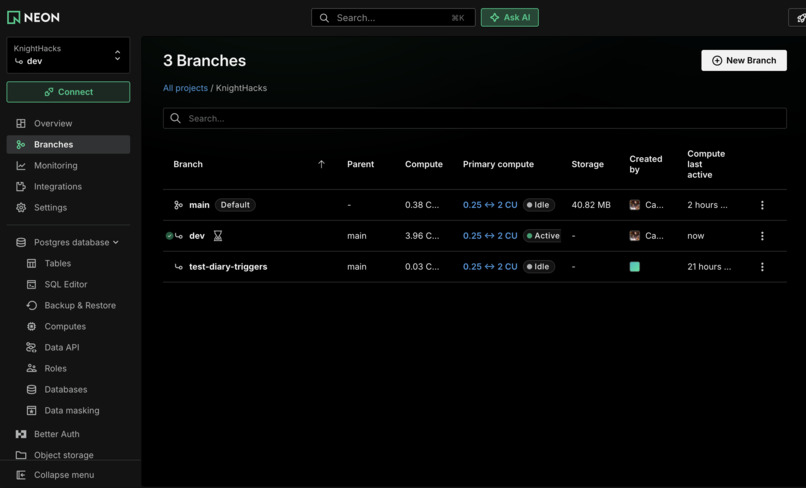This screenshot has height=488, width=806.
Task: Click the Backup & Restore history icon
Action: pyautogui.click(x=31, y=305)
